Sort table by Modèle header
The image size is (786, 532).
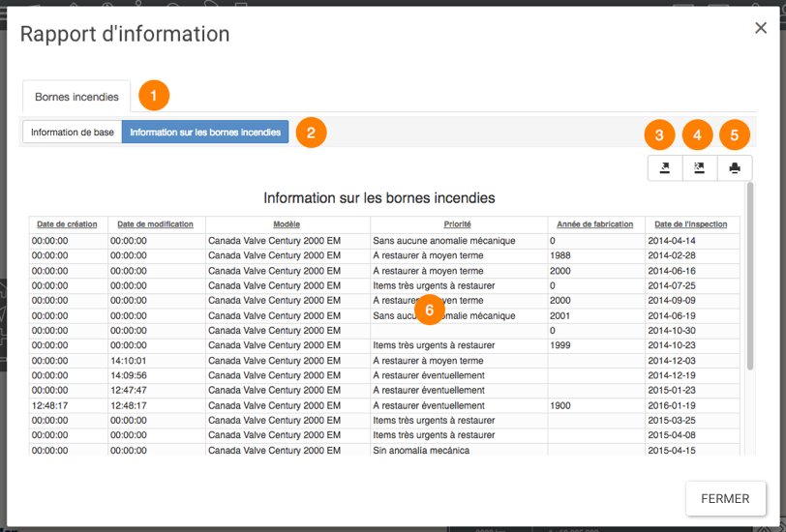point(287,224)
